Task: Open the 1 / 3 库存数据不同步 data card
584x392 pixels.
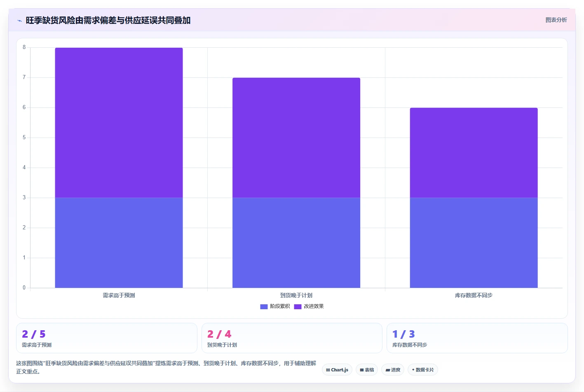Action: point(477,338)
